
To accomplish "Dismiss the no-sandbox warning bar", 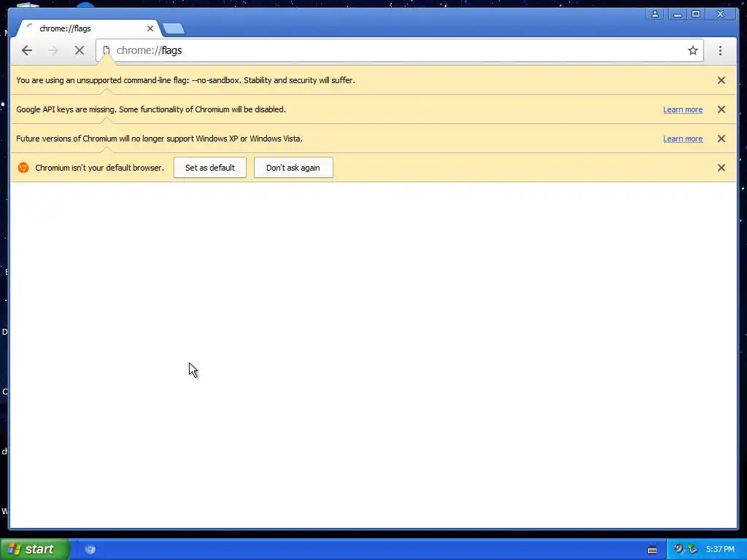I will coord(721,80).
